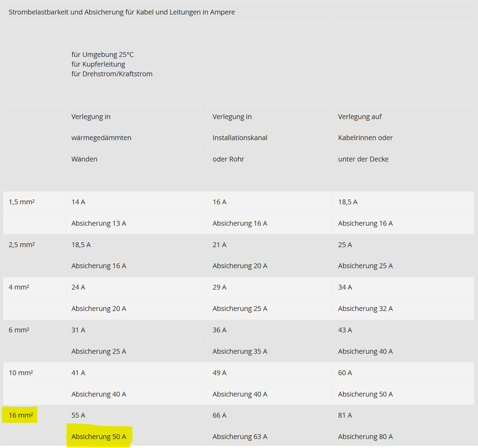
Task: Click the "Absicherung 32 A" cell
Action: [365, 309]
